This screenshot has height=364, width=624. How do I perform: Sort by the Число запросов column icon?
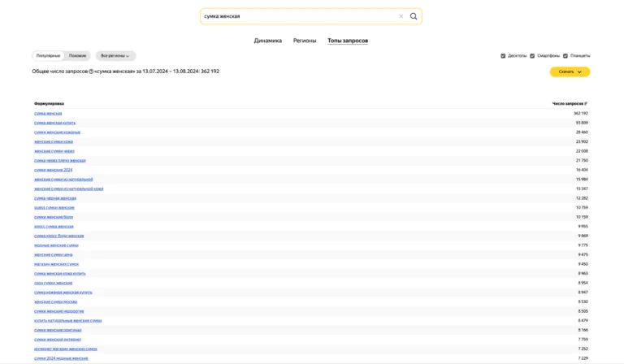(586, 104)
